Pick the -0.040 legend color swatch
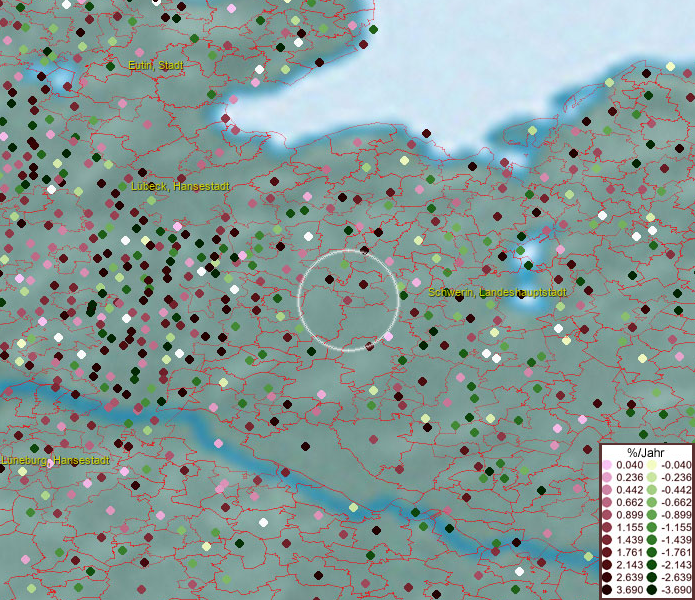Screen dimensions: 695x600 (652, 465)
